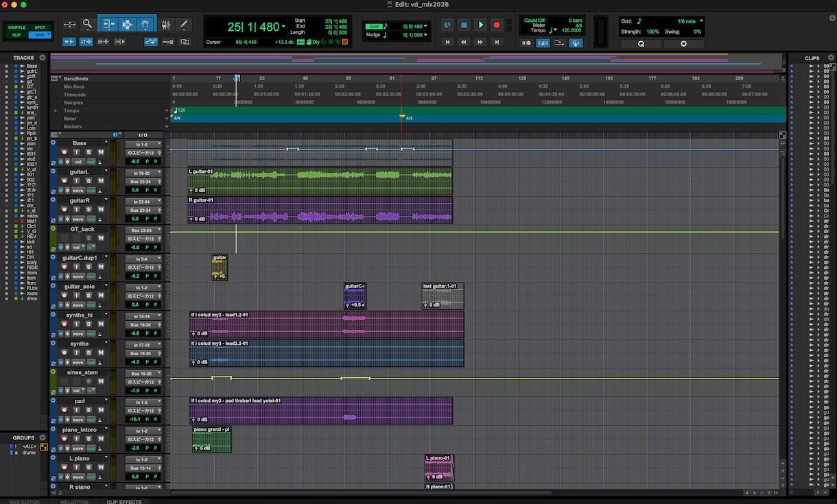Solo the guitarL track
Image resolution: width=837 pixels, height=504 pixels.
(89, 181)
